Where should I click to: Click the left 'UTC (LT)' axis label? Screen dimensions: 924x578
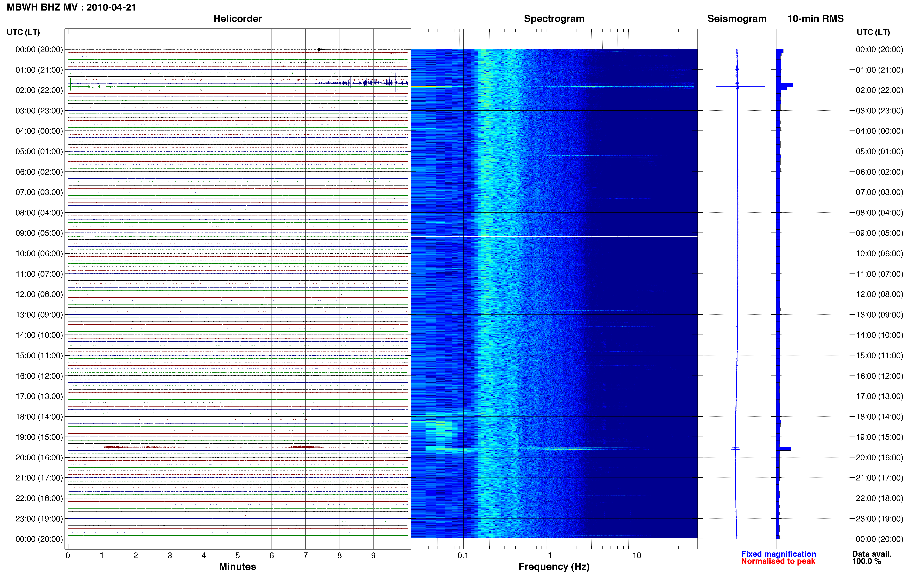(x=23, y=32)
